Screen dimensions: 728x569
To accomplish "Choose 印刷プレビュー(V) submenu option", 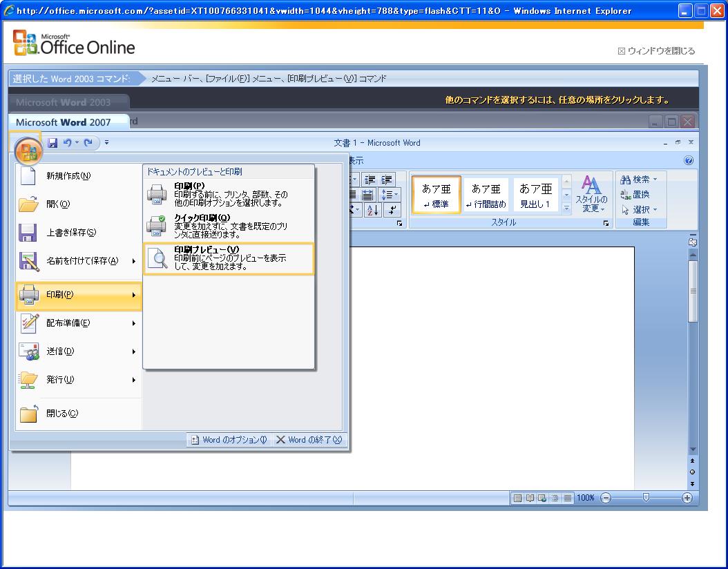I will [x=229, y=258].
